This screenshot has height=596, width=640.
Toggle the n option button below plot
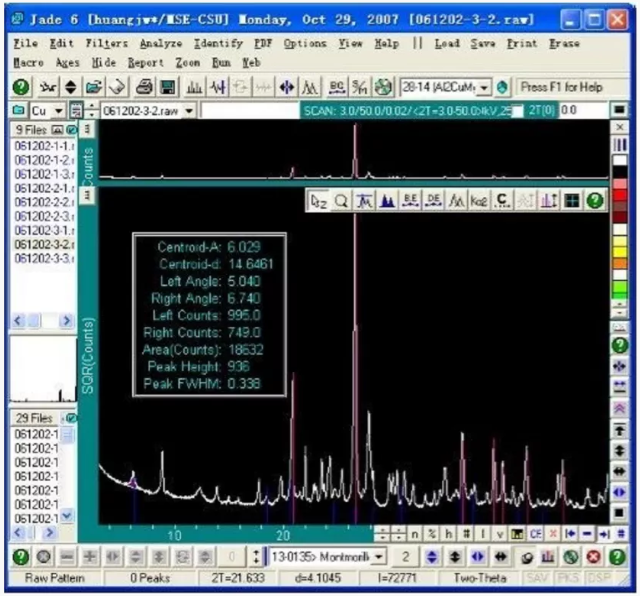414,534
